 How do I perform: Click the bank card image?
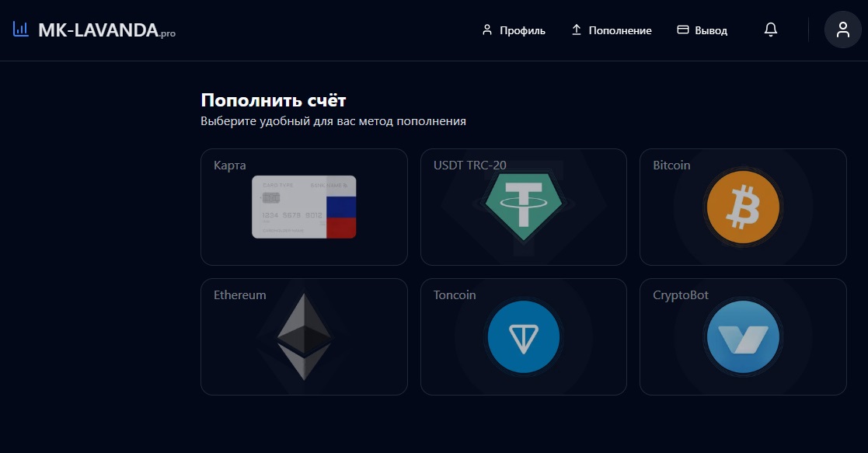point(304,207)
